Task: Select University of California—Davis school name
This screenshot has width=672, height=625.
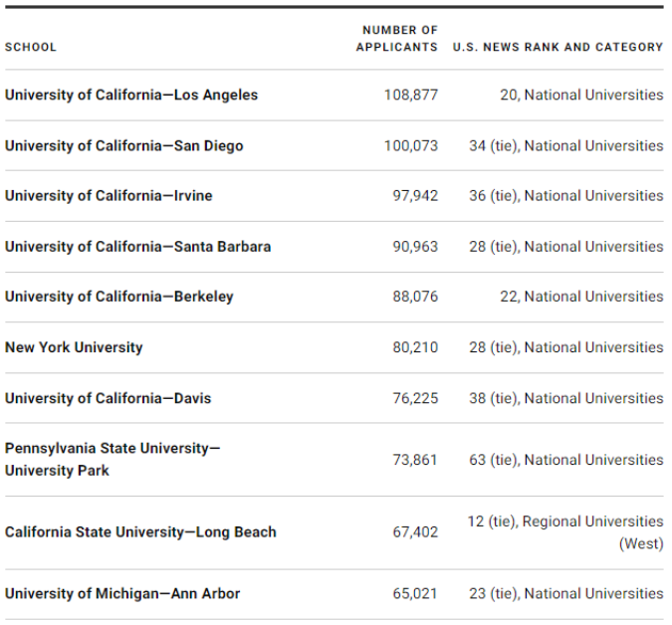Action: pyautogui.click(x=108, y=398)
